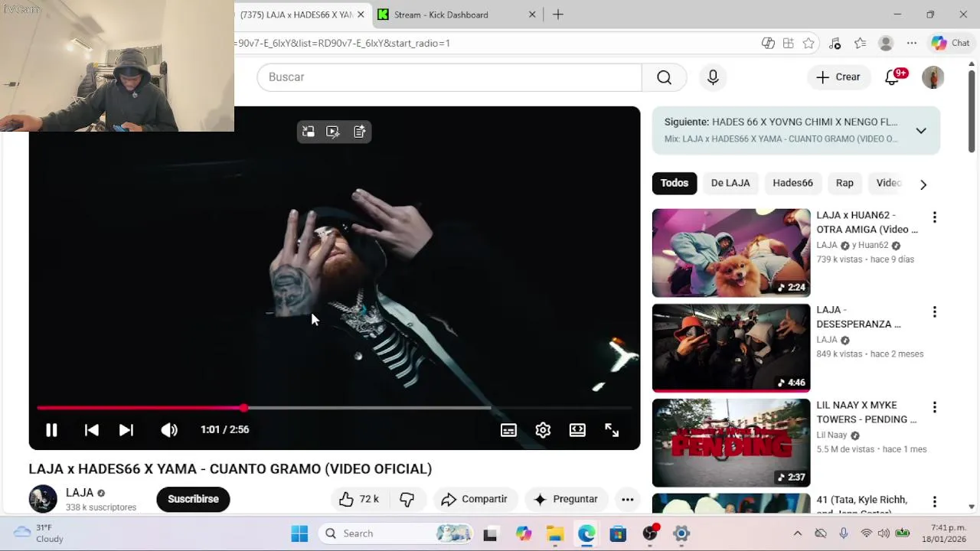Open media control music note icon

pyautogui.click(x=835, y=43)
